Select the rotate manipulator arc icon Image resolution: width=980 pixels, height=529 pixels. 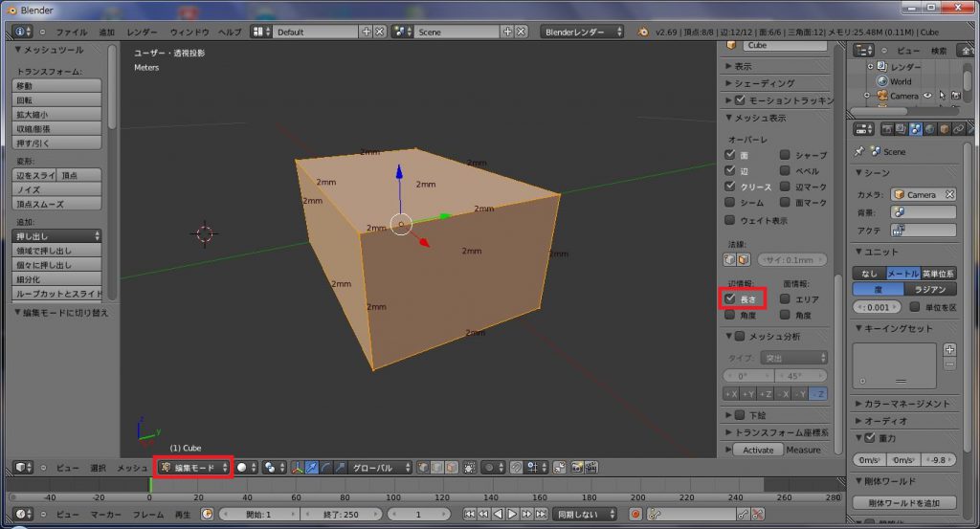pos(325,467)
